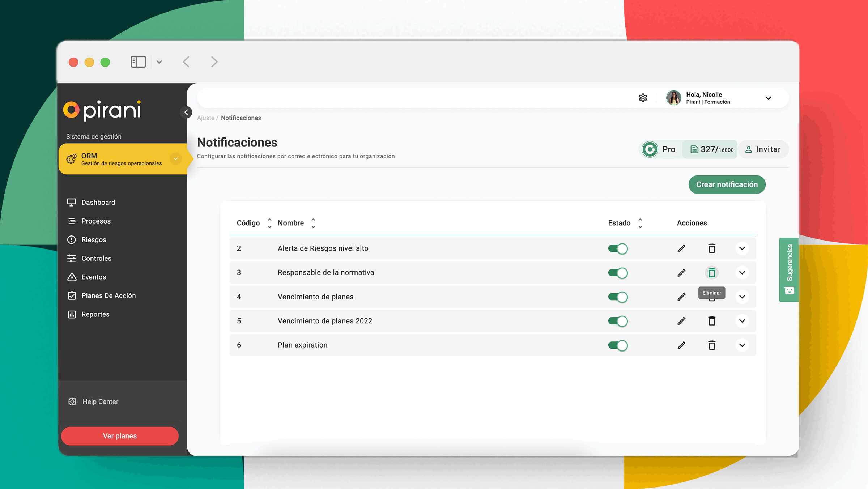Viewport: 868px width, 489px height.
Task: Sort table by Código column
Action: (x=269, y=223)
